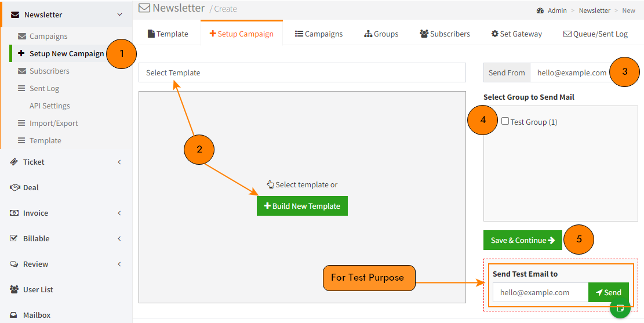Check the Test Group checkbox
644x323 pixels.
(505, 121)
